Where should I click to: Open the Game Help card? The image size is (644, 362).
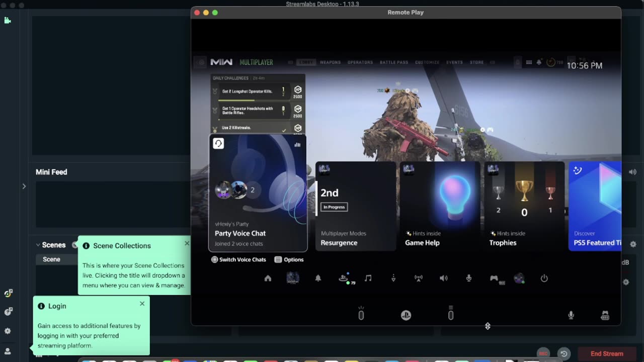click(440, 206)
